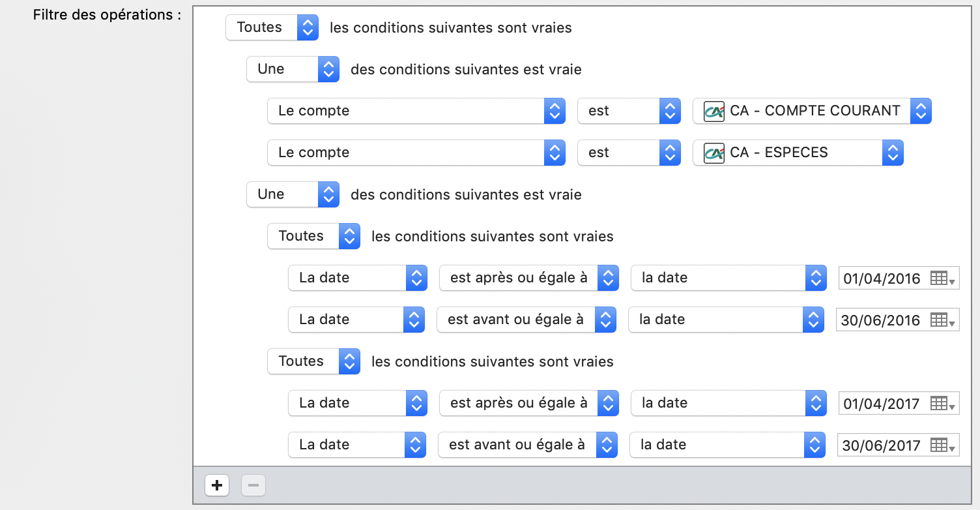The height and width of the screenshot is (510, 980).
Task: Open the est avant ou égale à dropdown for 2017
Action: point(527,445)
